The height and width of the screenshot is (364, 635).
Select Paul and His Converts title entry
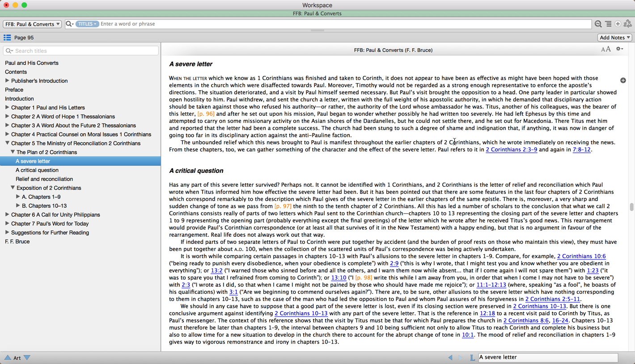tap(32, 63)
